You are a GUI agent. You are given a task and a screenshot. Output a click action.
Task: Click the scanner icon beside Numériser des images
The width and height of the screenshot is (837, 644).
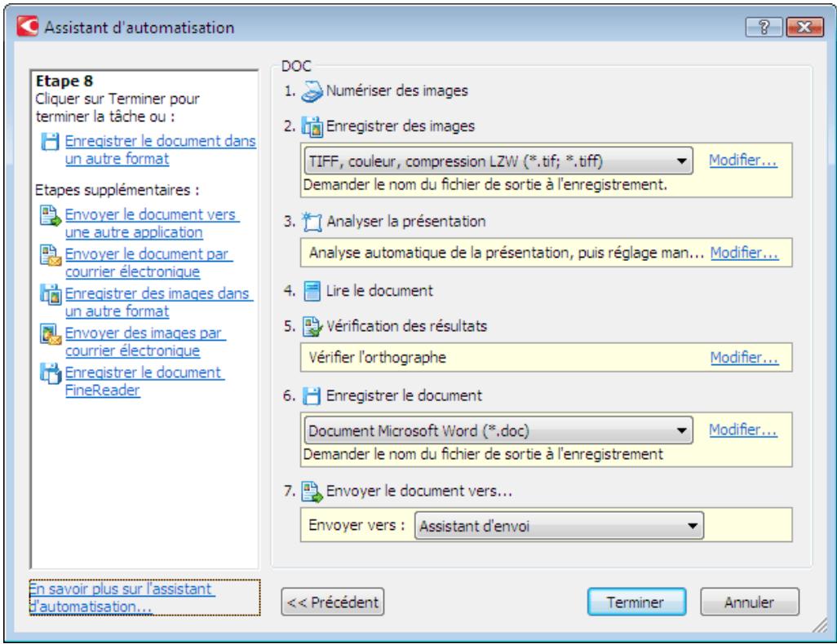click(x=312, y=91)
